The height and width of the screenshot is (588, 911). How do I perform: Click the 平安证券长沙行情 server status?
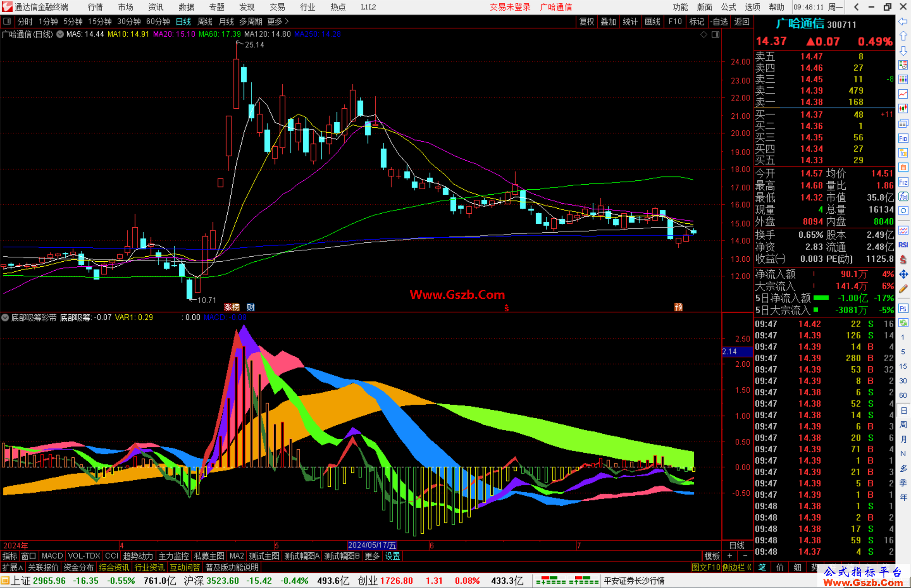click(x=634, y=581)
